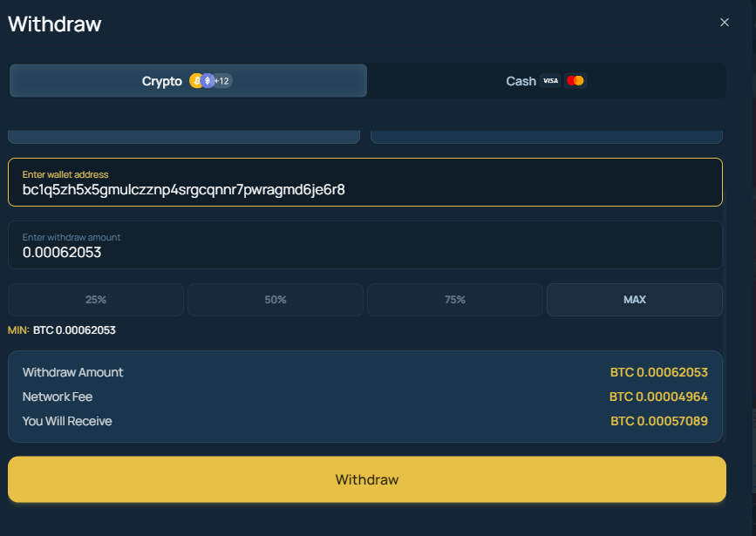Switch to the Crypto tab
Screen dimensions: 756x536
pos(188,80)
